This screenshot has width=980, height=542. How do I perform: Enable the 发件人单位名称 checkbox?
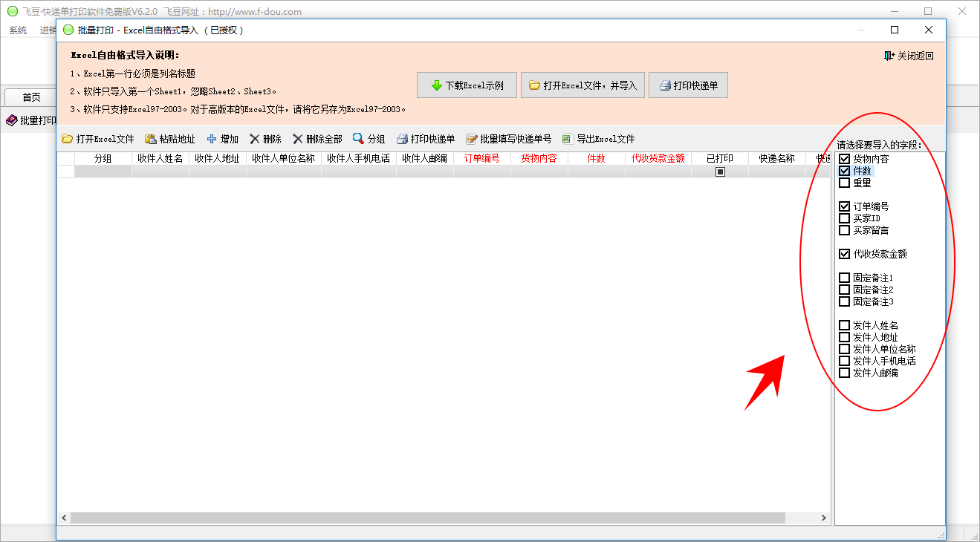(844, 349)
